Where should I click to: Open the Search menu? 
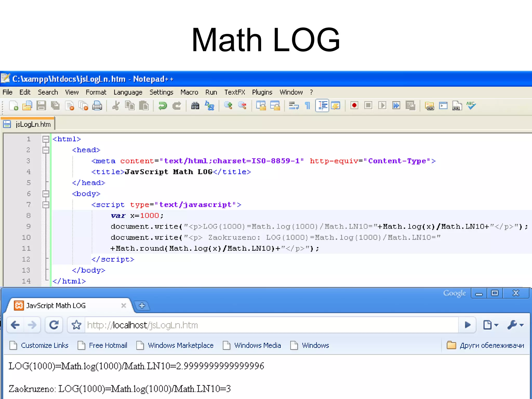tap(48, 92)
